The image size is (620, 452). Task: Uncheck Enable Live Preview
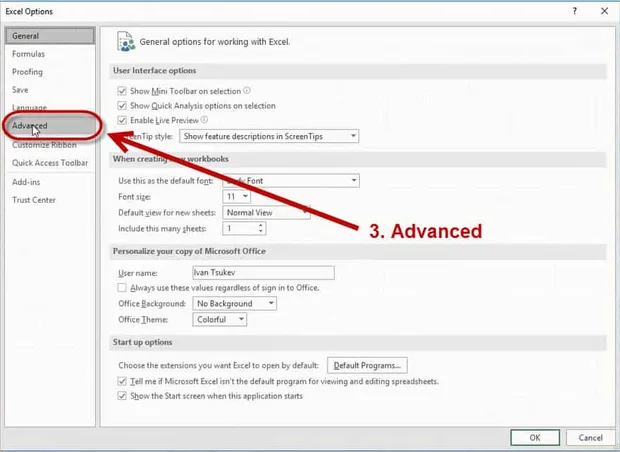pyautogui.click(x=122, y=120)
